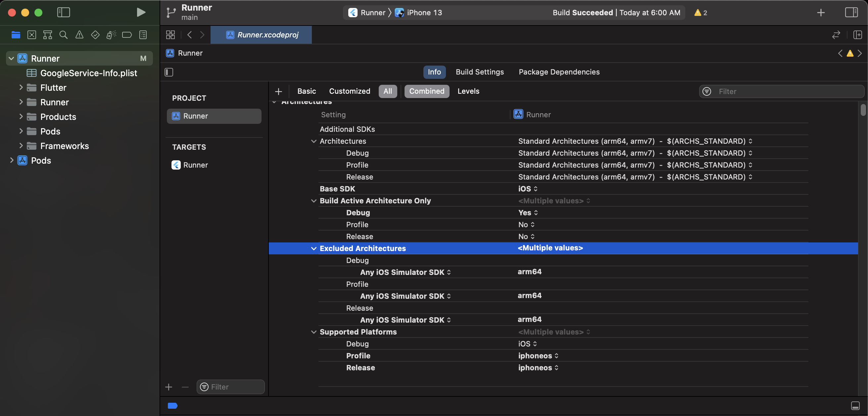Open the Debug navigator
Screen dimensions: 868x416
pos(111,35)
